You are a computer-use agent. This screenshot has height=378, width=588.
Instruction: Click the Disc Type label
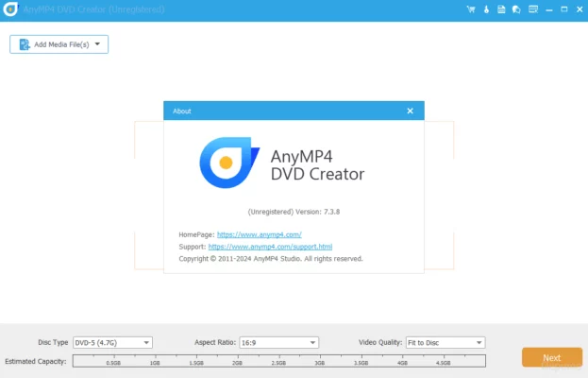(x=53, y=342)
